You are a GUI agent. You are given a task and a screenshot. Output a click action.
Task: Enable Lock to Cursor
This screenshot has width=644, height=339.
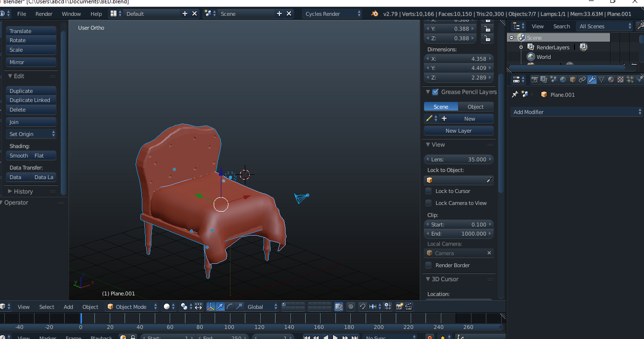coord(428,191)
